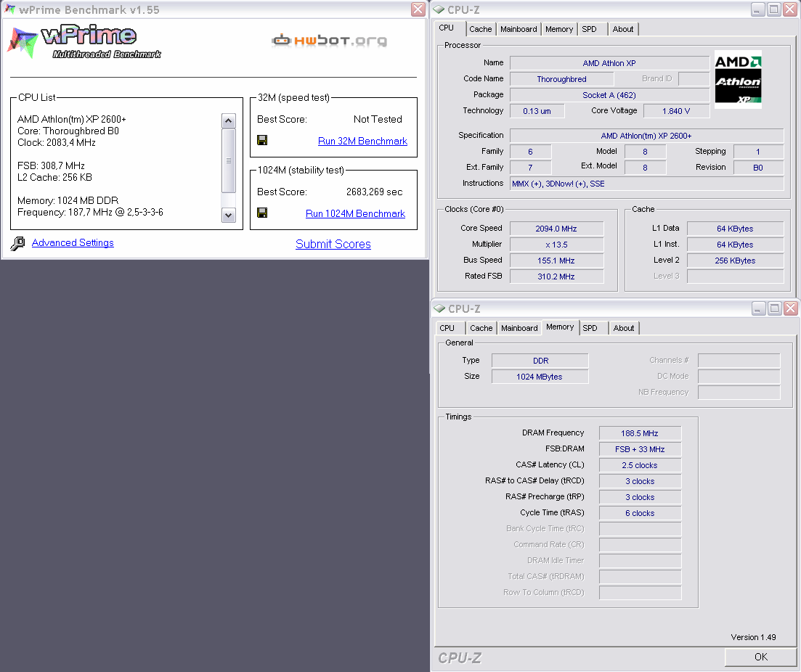The width and height of the screenshot is (801, 672).
Task: Click the Rated FSB value 310.2 MHz
Action: [x=556, y=276]
